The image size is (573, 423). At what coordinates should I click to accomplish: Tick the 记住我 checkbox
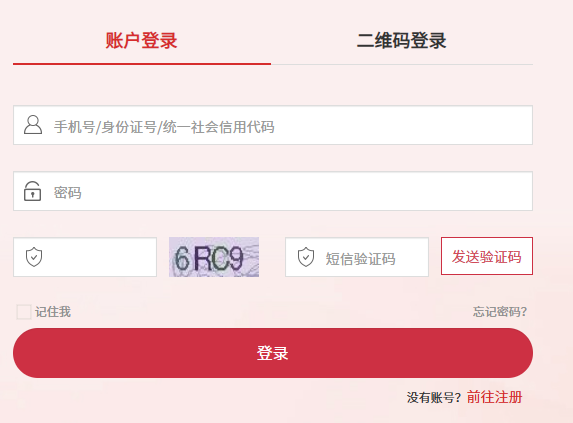click(x=24, y=312)
